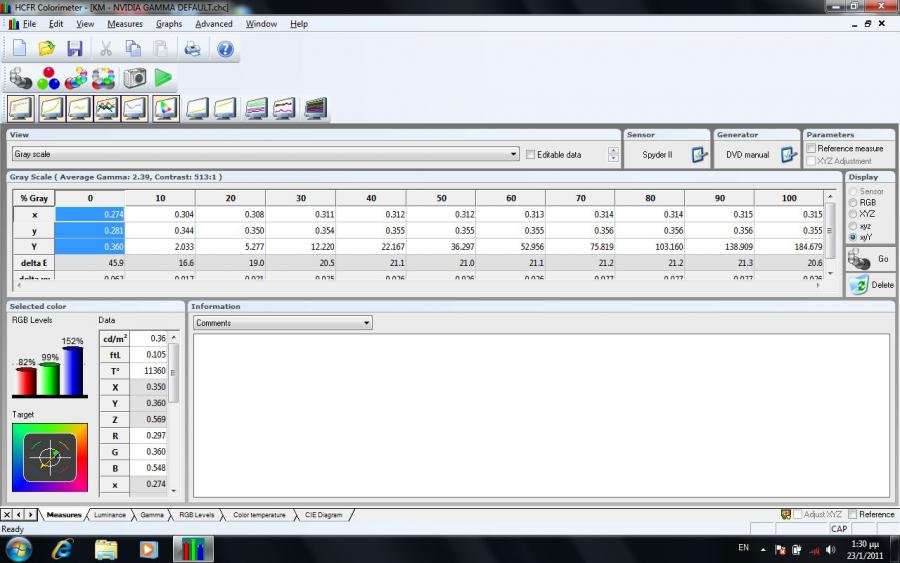Click the CIE target color diagram
Screen dimensions: 900x563
tap(49, 457)
